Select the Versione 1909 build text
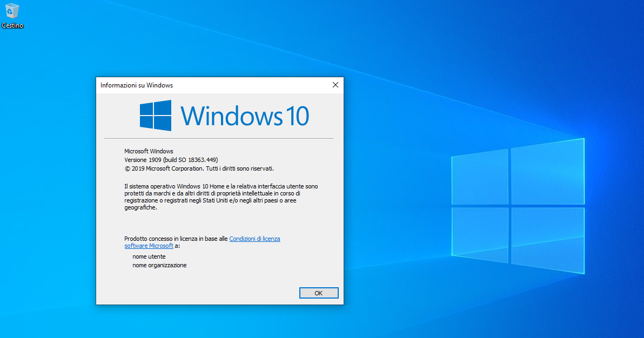Screen dimensions: 644x338 pos(171,160)
